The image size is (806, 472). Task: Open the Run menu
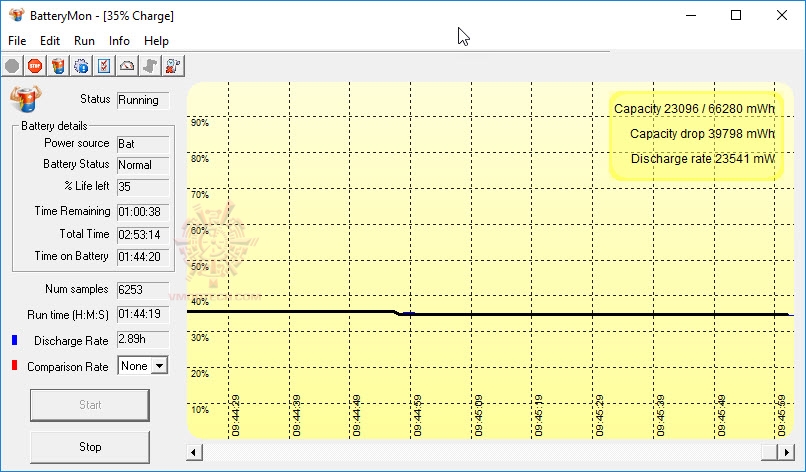(x=84, y=41)
